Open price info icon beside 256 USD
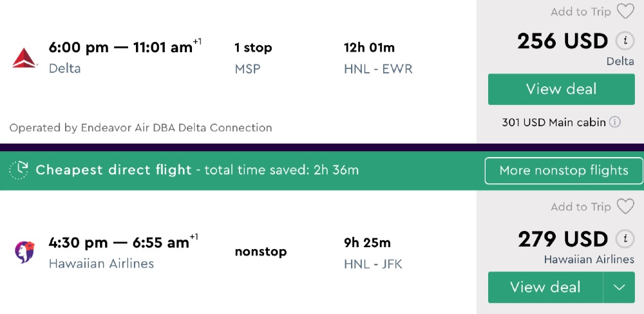This screenshot has height=314, width=644. [x=623, y=41]
